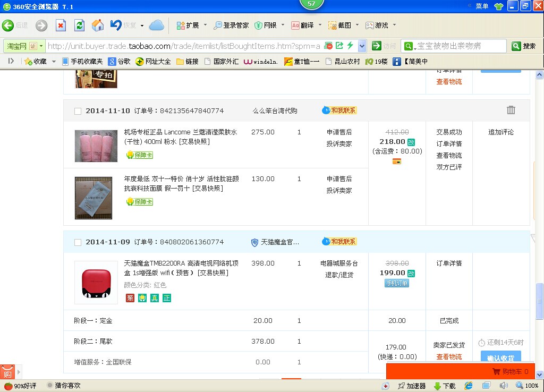Open the 翻译 translate tool
Viewport: 544px width, 392px height.
[302, 25]
